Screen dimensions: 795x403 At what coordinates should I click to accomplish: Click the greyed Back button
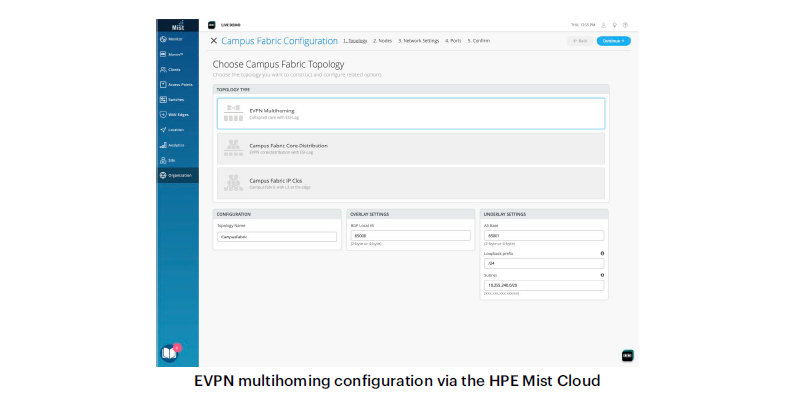coord(580,41)
